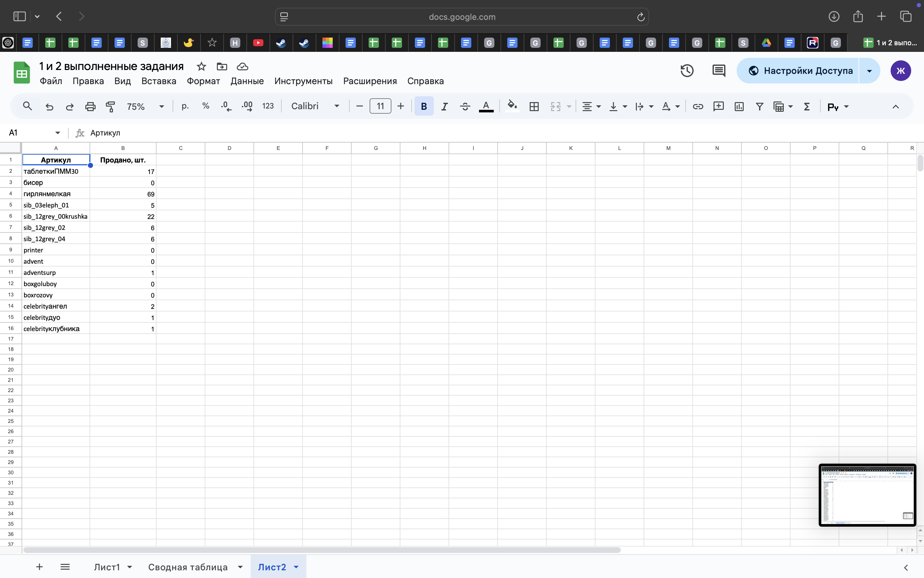The height and width of the screenshot is (578, 924).
Task: Click the Google Sheets home logo
Action: point(22,72)
